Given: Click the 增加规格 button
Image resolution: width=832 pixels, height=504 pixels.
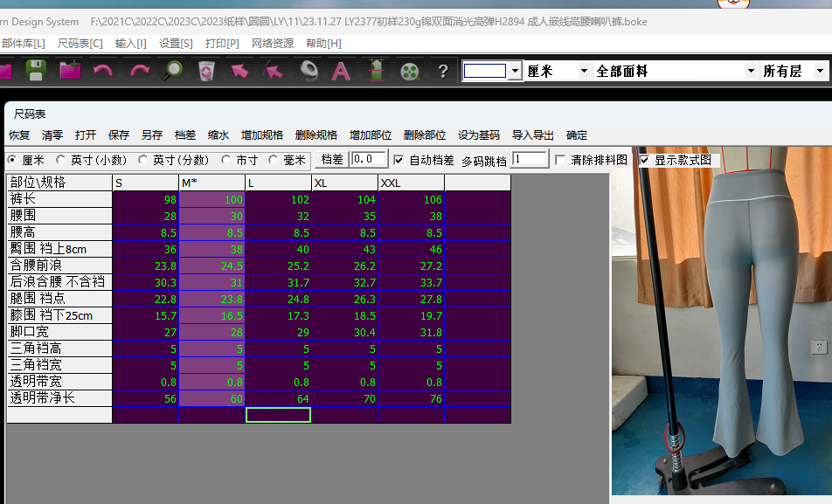Looking at the screenshot, I should [x=262, y=135].
